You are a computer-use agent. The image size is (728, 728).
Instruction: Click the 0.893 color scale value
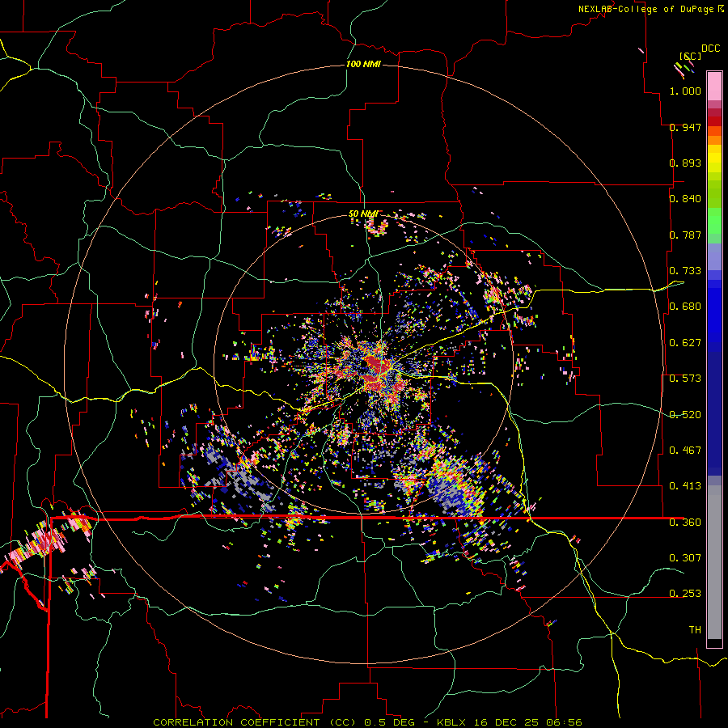pos(685,163)
